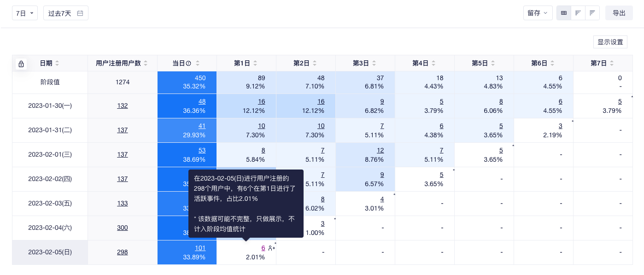Click the 导出 export button
This screenshot has height=275, width=644.
click(619, 13)
